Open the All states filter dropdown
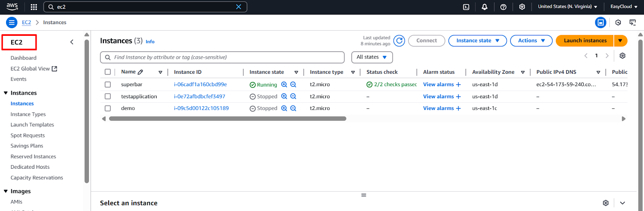 (372, 57)
